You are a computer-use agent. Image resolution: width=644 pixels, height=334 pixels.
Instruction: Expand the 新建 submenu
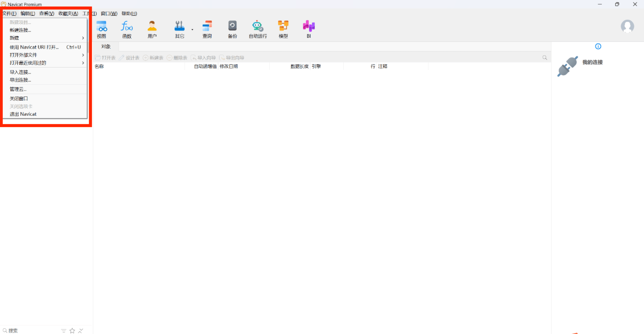(x=45, y=38)
